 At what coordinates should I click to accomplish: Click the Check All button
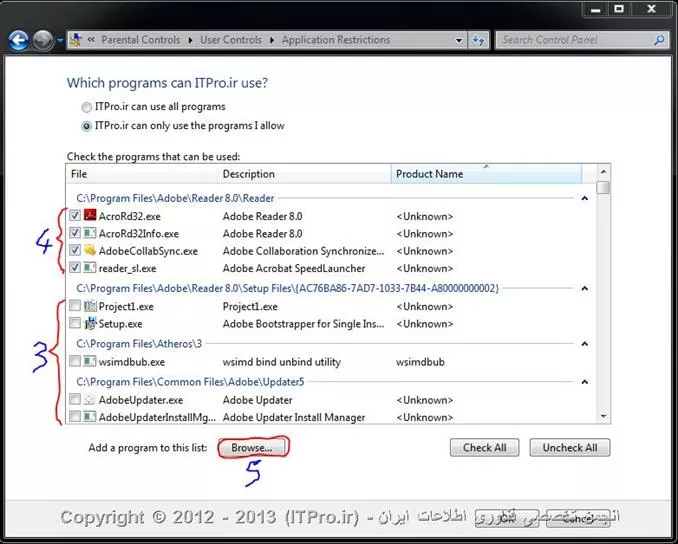pyautogui.click(x=484, y=448)
